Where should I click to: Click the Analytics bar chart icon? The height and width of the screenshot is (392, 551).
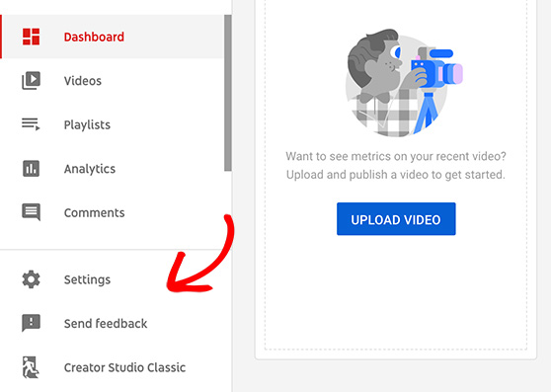pos(31,169)
